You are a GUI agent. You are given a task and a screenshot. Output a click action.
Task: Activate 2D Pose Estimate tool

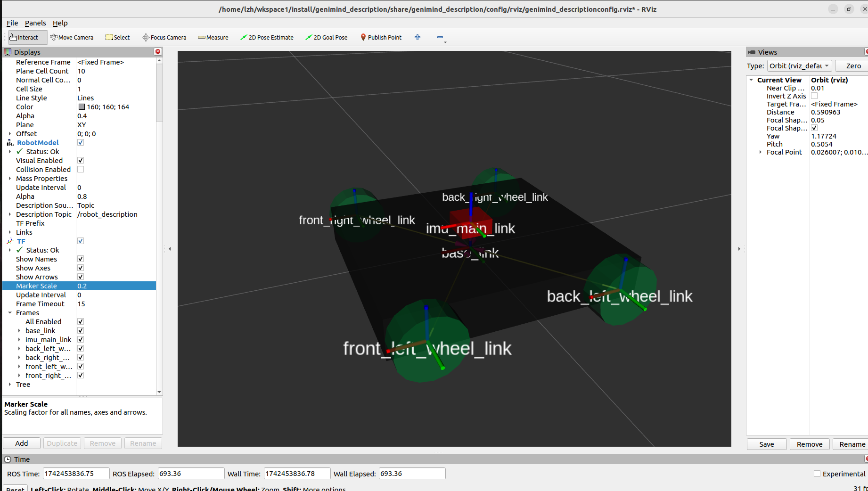coord(267,37)
